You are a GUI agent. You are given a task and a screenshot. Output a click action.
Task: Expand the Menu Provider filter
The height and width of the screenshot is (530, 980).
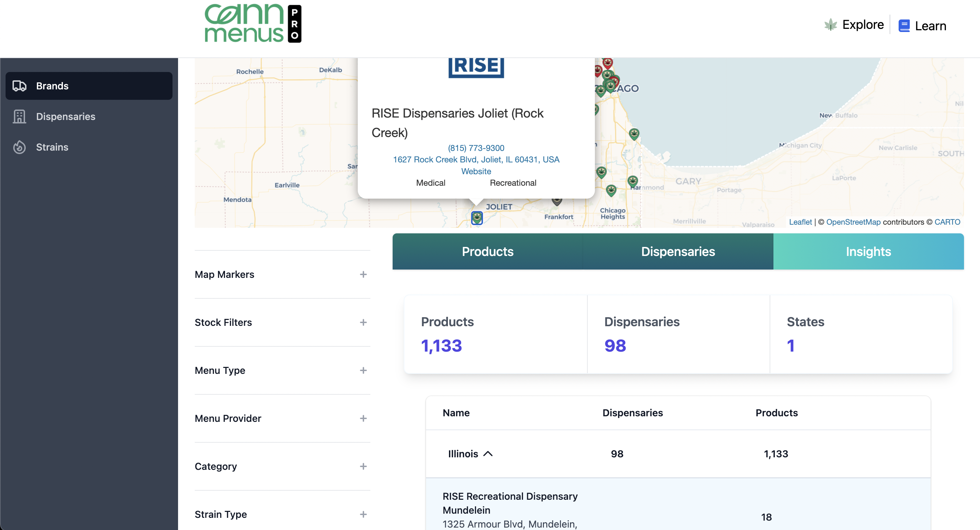click(x=282, y=418)
